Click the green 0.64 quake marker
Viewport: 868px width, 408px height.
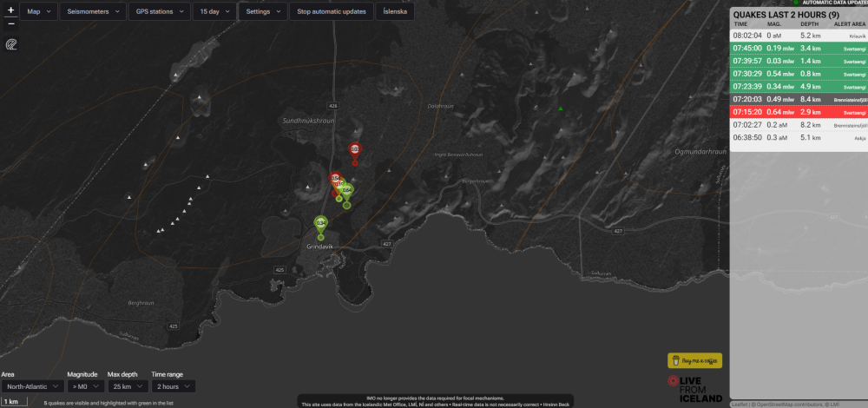(x=346, y=190)
